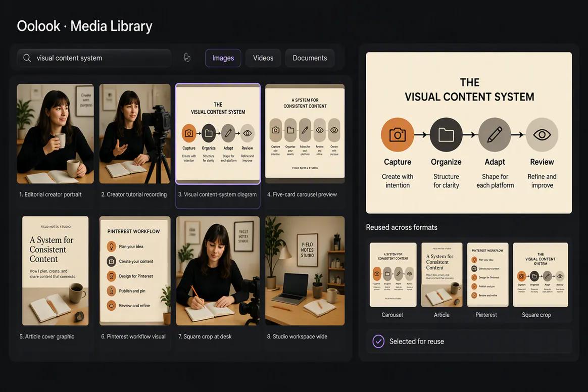
Task: Click the magnifier icon in the search bar
Action: [27, 58]
